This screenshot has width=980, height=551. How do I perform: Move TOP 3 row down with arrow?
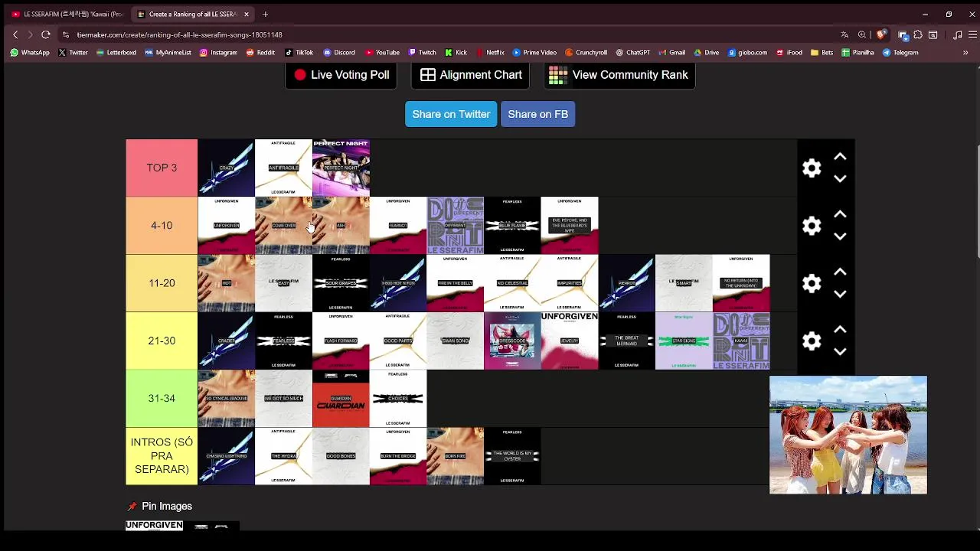pyautogui.click(x=840, y=178)
